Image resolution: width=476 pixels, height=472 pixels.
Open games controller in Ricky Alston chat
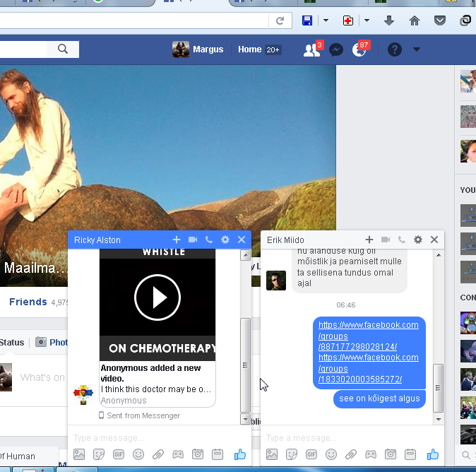click(178, 454)
